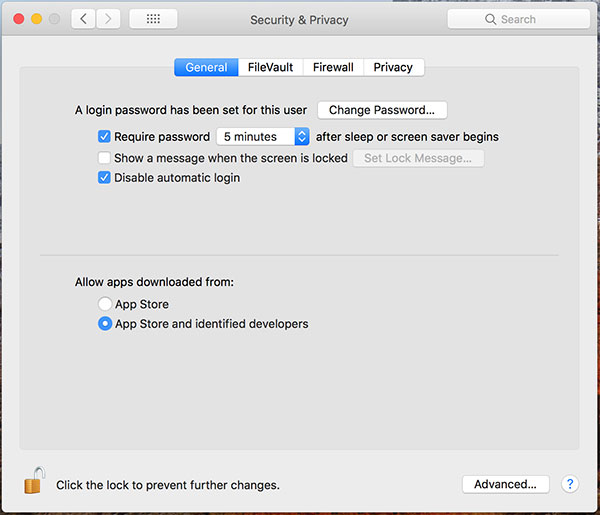The width and height of the screenshot is (600, 515).
Task: Switch to the General tab
Action: tap(206, 67)
